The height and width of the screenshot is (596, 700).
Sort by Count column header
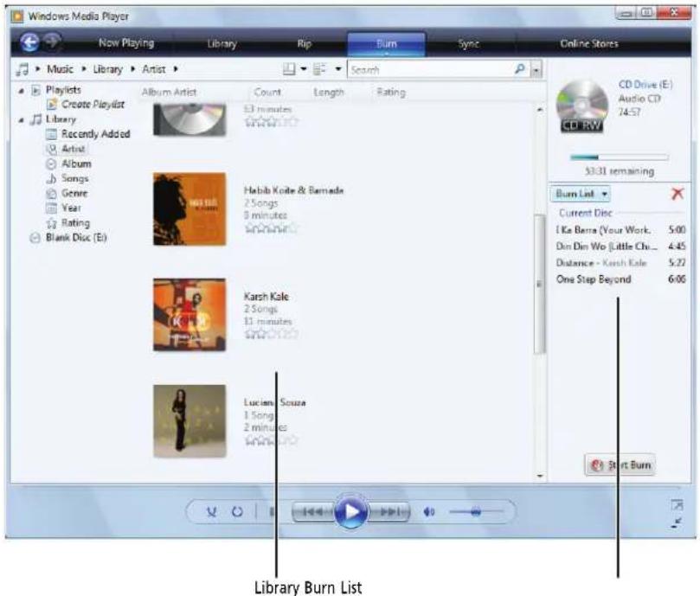(267, 93)
